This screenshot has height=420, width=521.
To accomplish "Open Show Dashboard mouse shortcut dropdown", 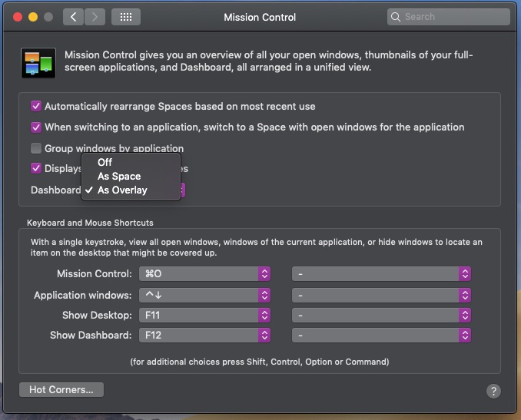I will click(381, 335).
